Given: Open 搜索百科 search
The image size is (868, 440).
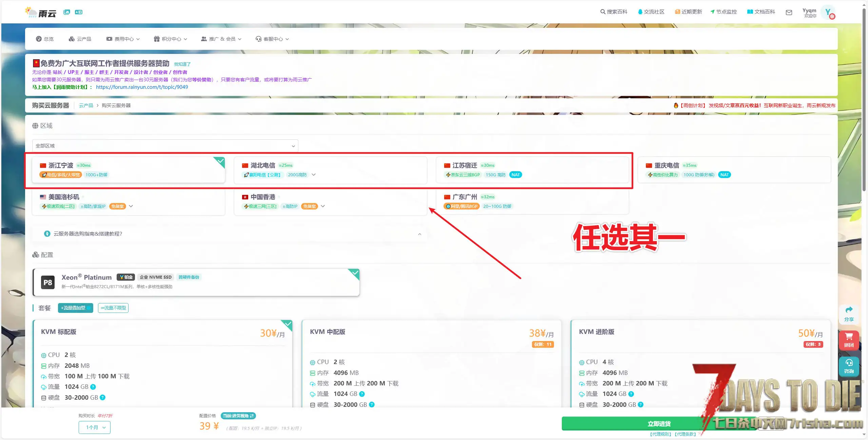Looking at the screenshot, I should (614, 12).
